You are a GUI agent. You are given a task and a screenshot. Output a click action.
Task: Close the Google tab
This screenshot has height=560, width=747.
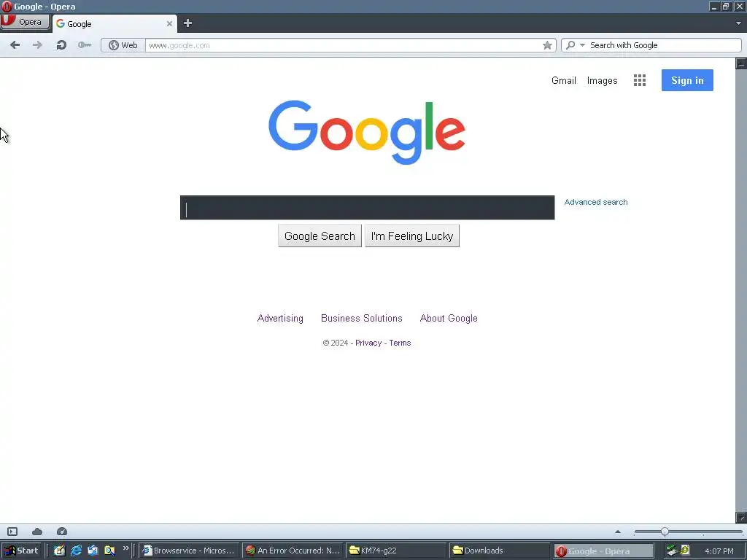tap(169, 23)
